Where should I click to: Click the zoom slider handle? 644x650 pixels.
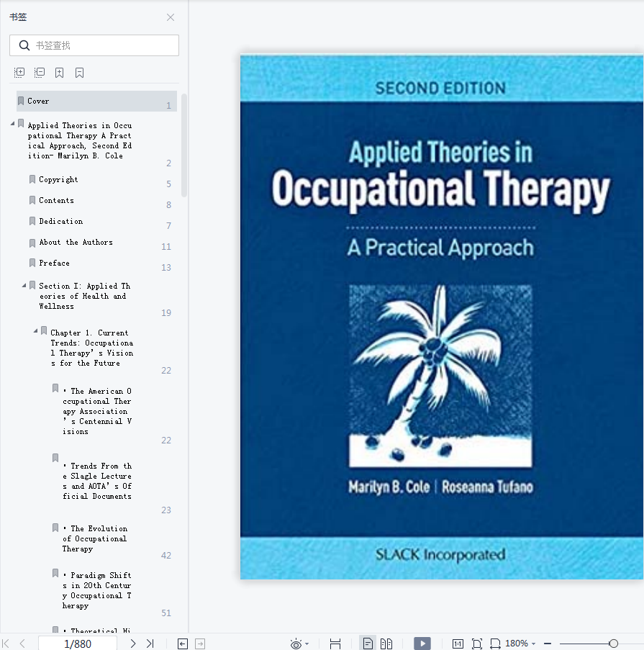click(x=613, y=644)
